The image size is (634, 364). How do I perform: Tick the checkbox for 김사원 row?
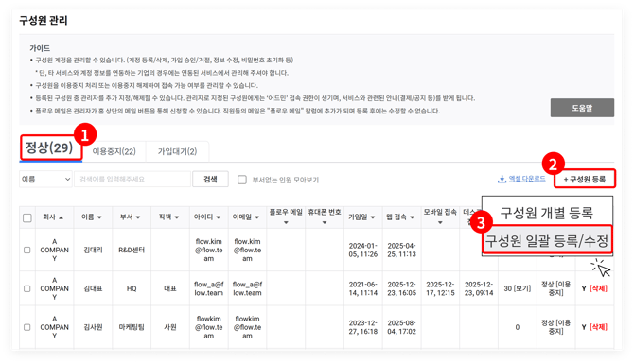pos(27,327)
